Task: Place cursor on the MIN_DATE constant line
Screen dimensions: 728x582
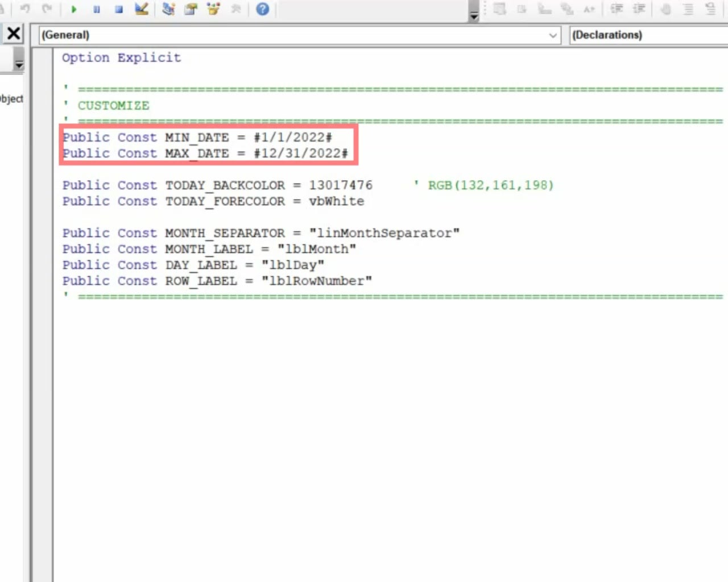Action: click(198, 137)
